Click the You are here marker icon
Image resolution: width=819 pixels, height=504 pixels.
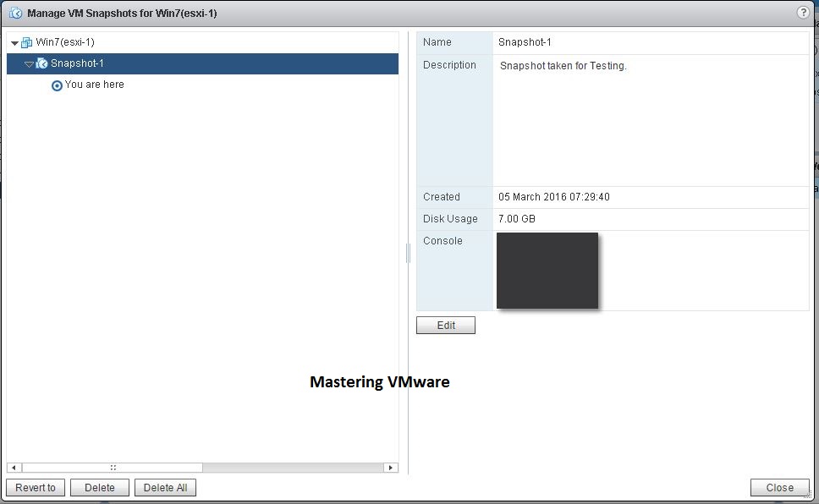click(x=57, y=85)
